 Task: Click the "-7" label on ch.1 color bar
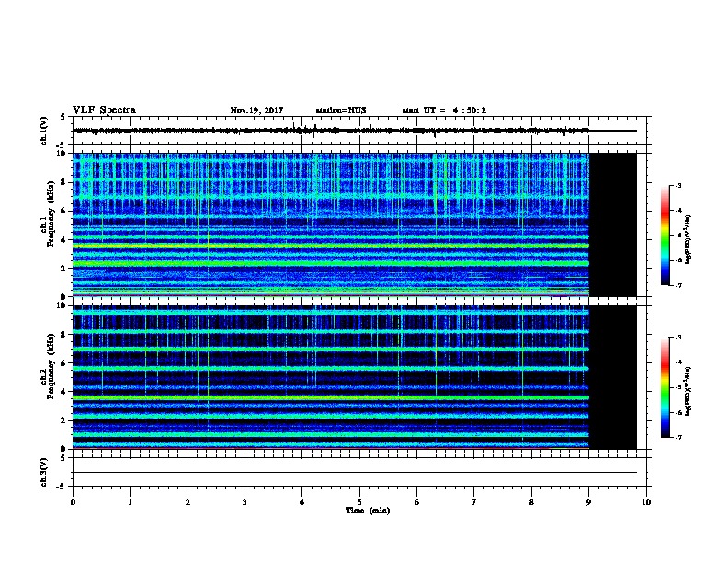point(677,285)
